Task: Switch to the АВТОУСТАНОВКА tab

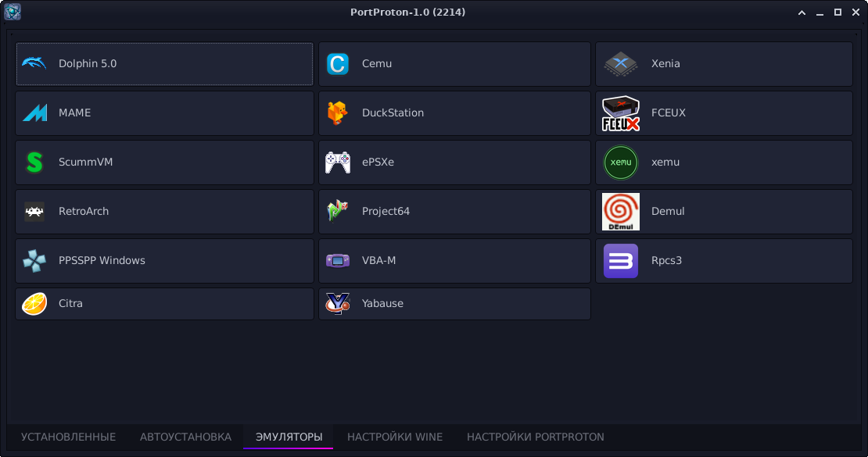Action: [x=185, y=437]
